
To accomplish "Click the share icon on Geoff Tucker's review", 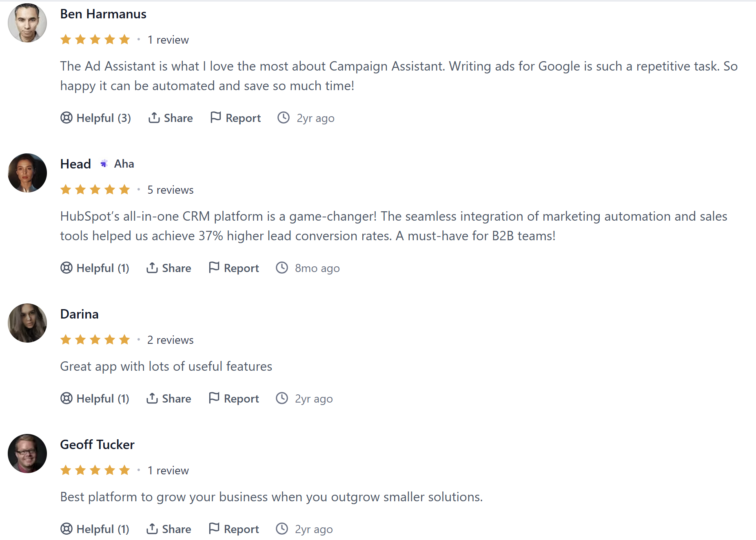I will click(152, 529).
